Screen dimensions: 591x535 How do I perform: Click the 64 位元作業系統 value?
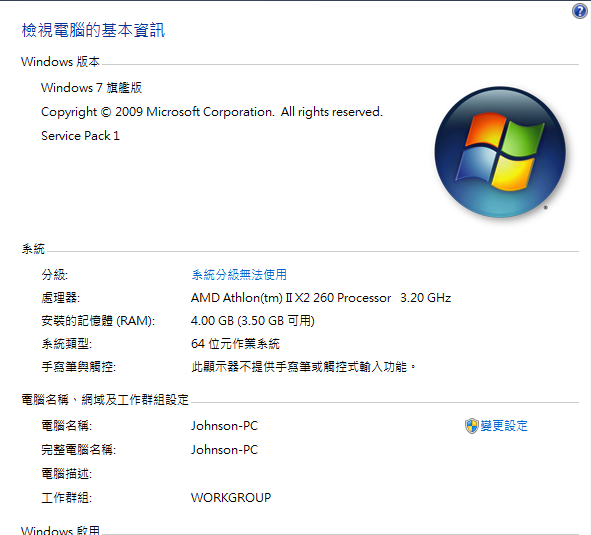tap(235, 344)
